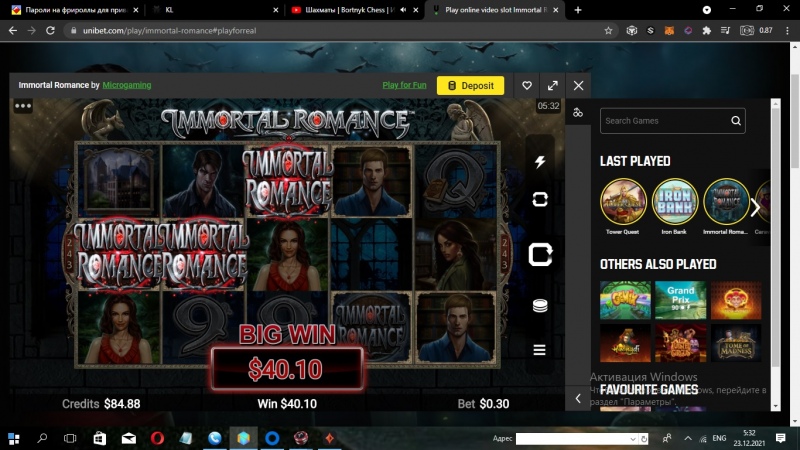Image resolution: width=800 pixels, height=450 pixels.
Task: Open the slot game hamburger menu
Action: (x=540, y=350)
